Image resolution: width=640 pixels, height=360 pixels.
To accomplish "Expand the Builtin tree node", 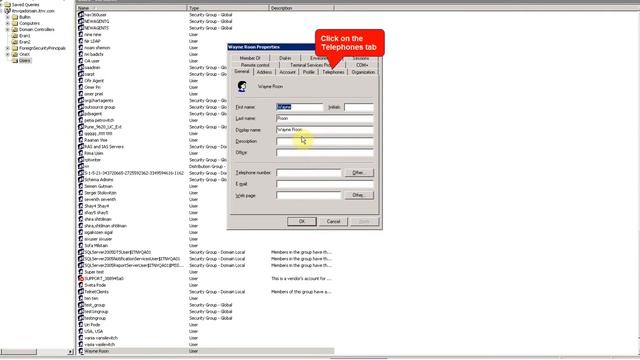I will coord(7,17).
